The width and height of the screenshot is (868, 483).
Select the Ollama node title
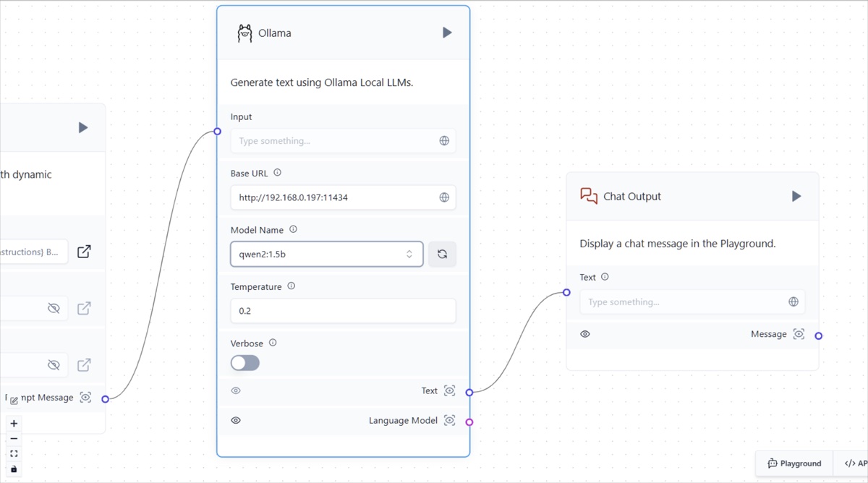275,33
